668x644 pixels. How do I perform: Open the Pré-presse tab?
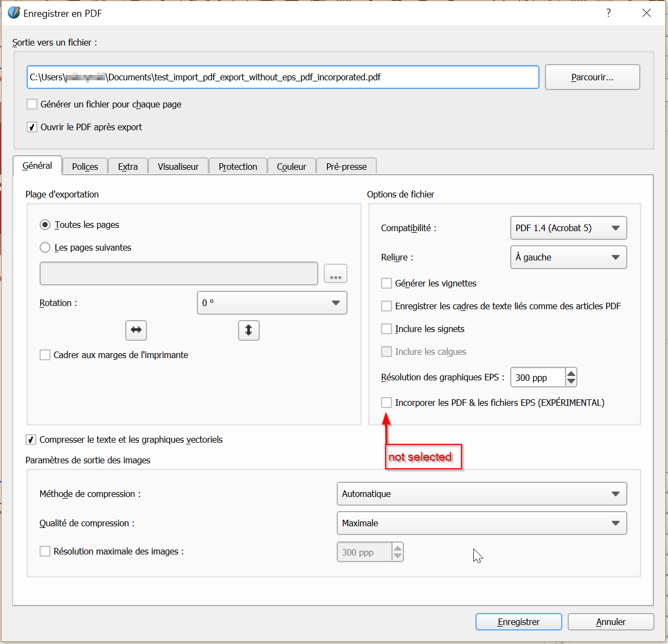click(x=346, y=167)
